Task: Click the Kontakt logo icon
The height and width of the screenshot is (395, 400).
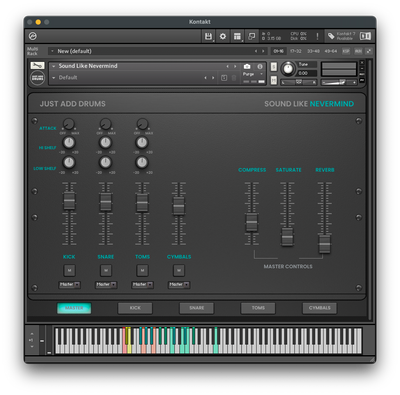Action: tap(33, 36)
